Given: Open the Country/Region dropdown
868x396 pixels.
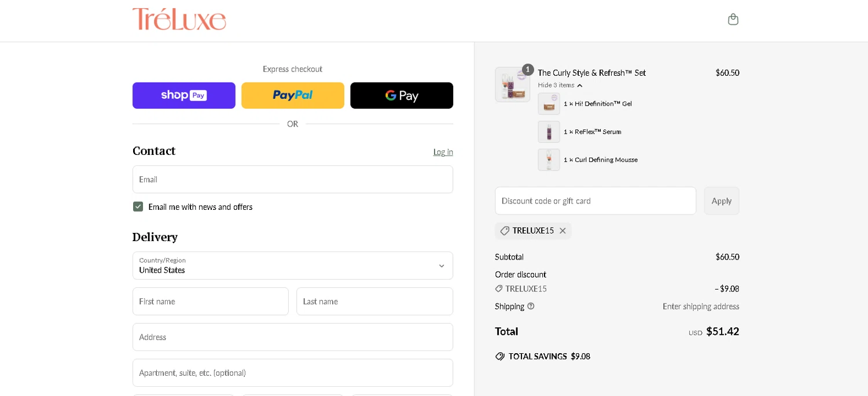Looking at the screenshot, I should click(x=292, y=265).
